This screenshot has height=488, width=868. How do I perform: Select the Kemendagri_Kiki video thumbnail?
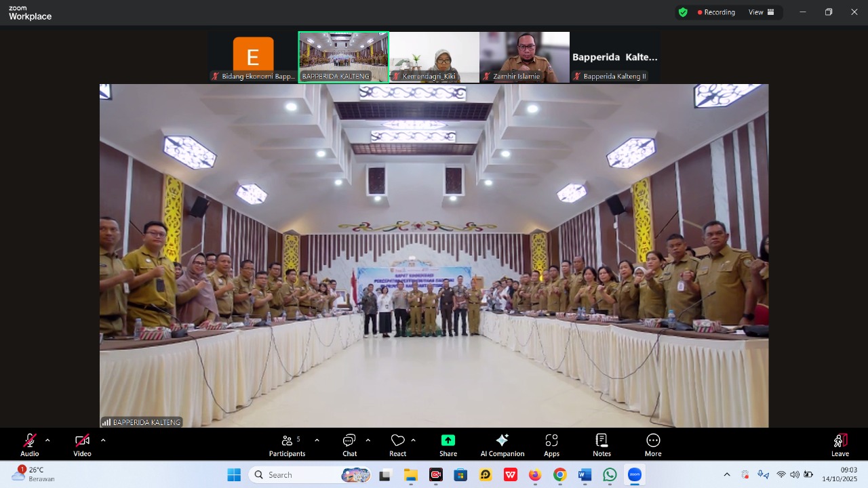pos(434,57)
